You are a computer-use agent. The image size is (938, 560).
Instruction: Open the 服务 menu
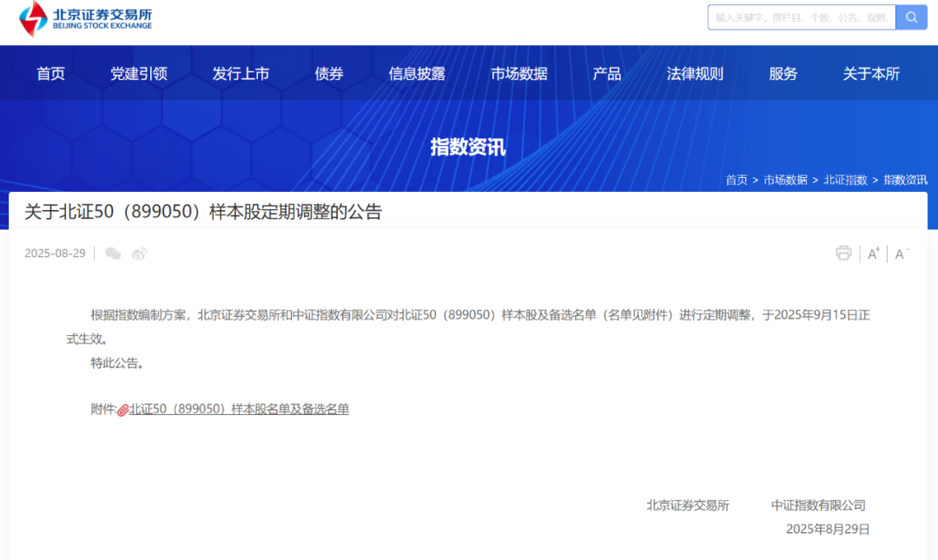click(x=782, y=73)
